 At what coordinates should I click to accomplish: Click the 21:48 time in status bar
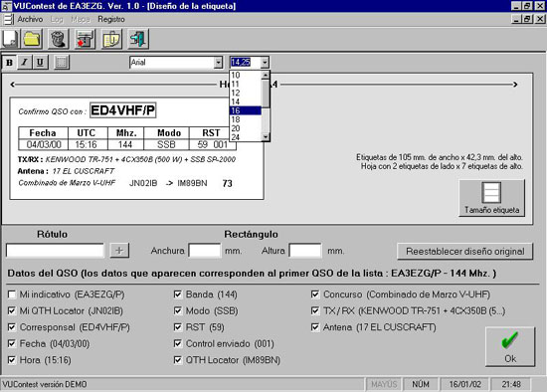511,384
